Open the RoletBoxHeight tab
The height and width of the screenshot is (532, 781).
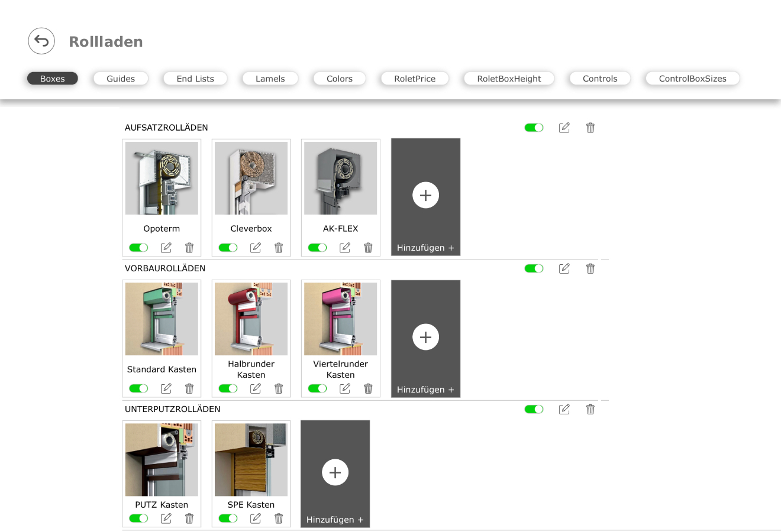click(509, 79)
